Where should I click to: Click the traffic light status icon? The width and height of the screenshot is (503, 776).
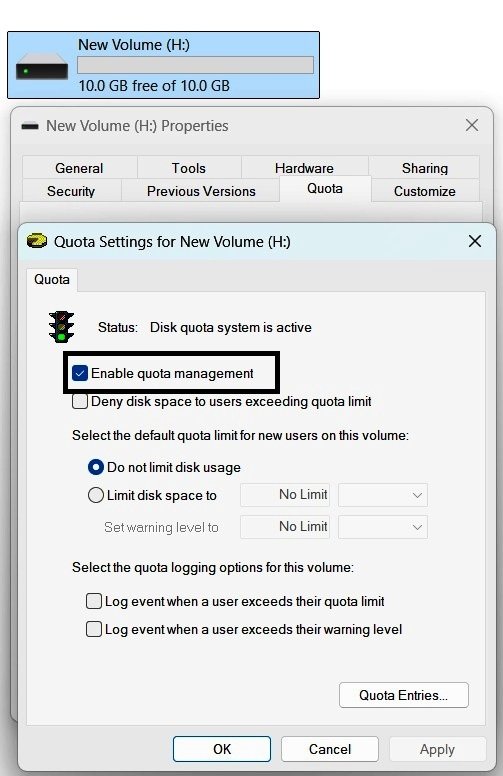61,327
